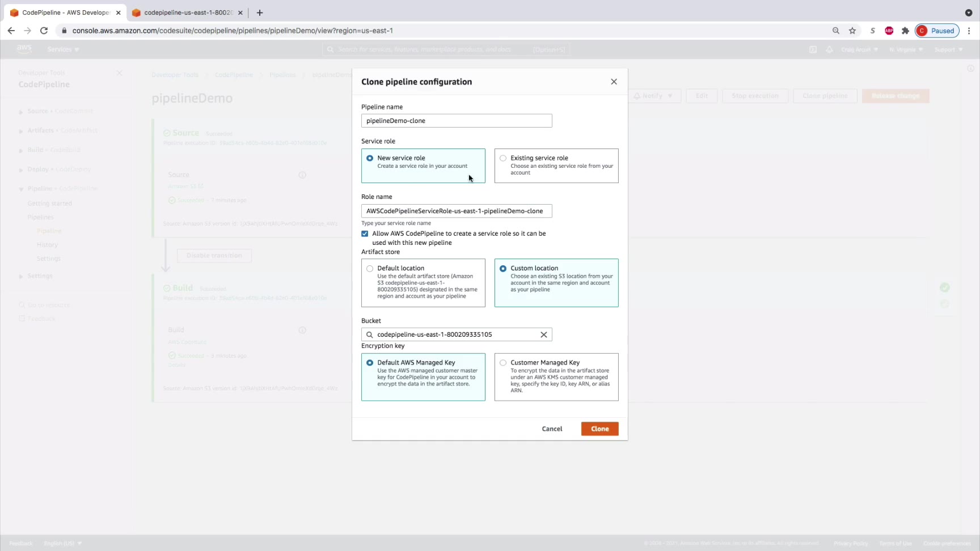The height and width of the screenshot is (551, 980).
Task: Click the Edit pipeline button
Action: tap(702, 96)
